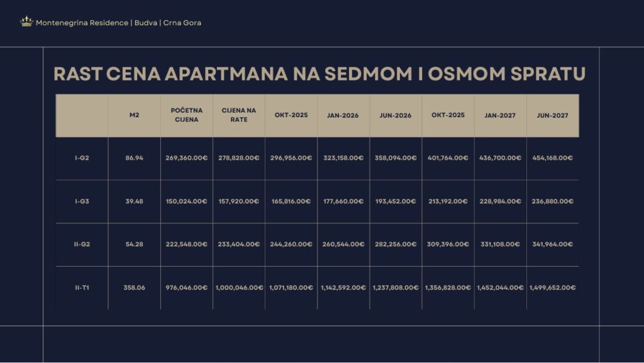
Task: Select the I-G2 row label
Action: click(x=82, y=158)
